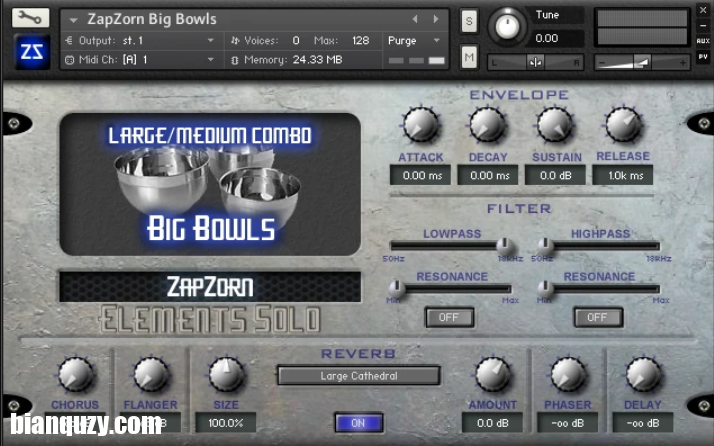Go to previous instrument preset arrow
The width and height of the screenshot is (714, 446).
[415, 19]
